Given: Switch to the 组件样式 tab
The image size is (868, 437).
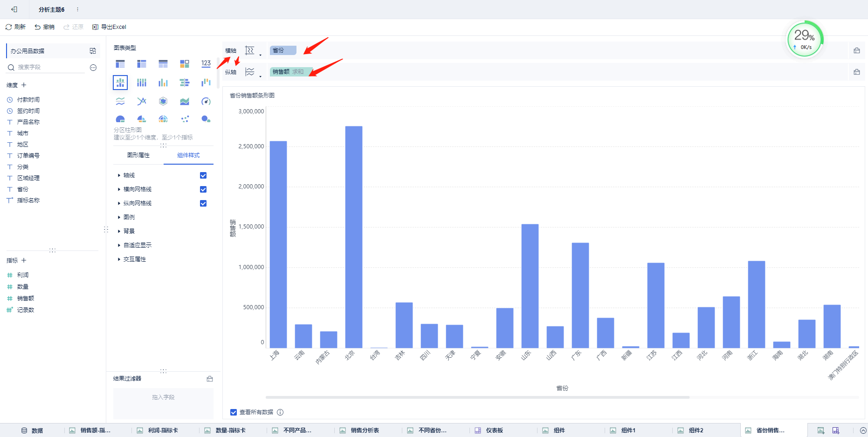Looking at the screenshot, I should coord(188,155).
